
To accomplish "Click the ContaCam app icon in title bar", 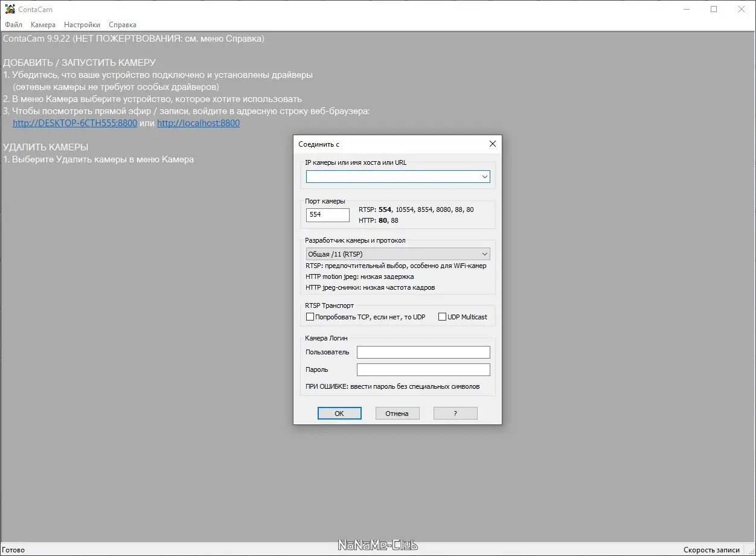I will pos(10,9).
